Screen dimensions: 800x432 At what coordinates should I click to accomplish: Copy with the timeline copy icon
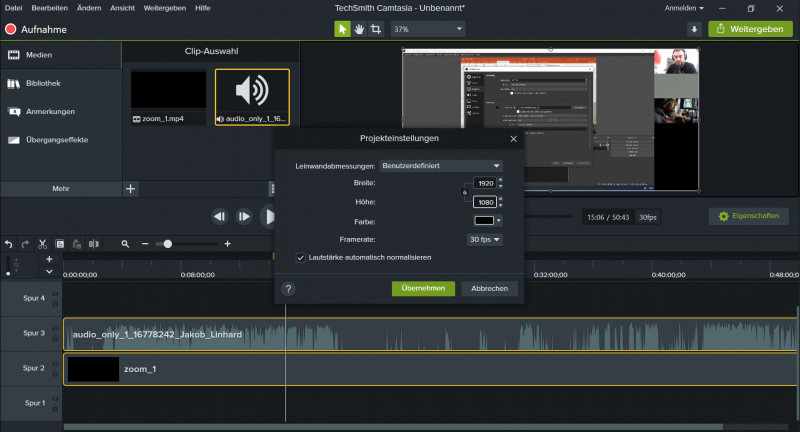click(x=60, y=244)
